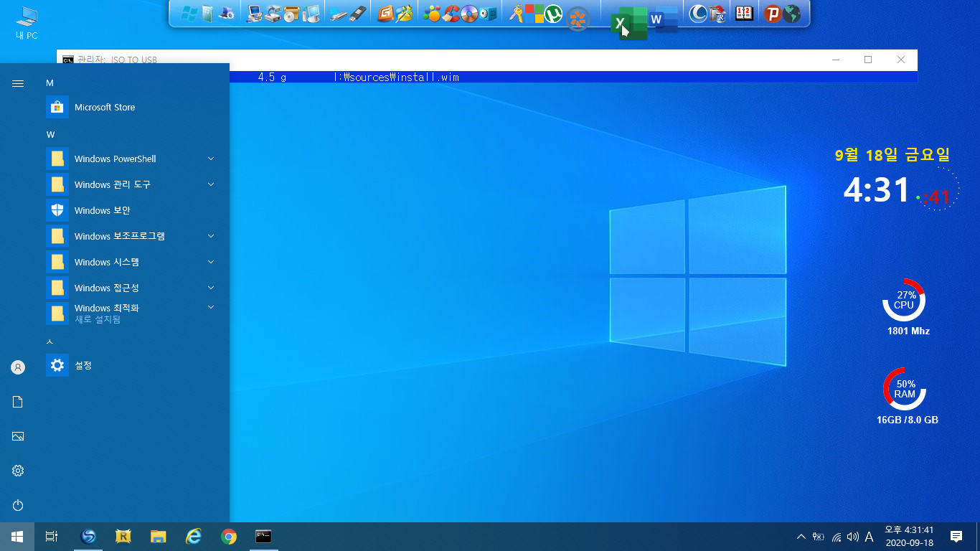Open Wi-Fi network tray icon
Viewport: 980px width, 551px height.
point(836,536)
